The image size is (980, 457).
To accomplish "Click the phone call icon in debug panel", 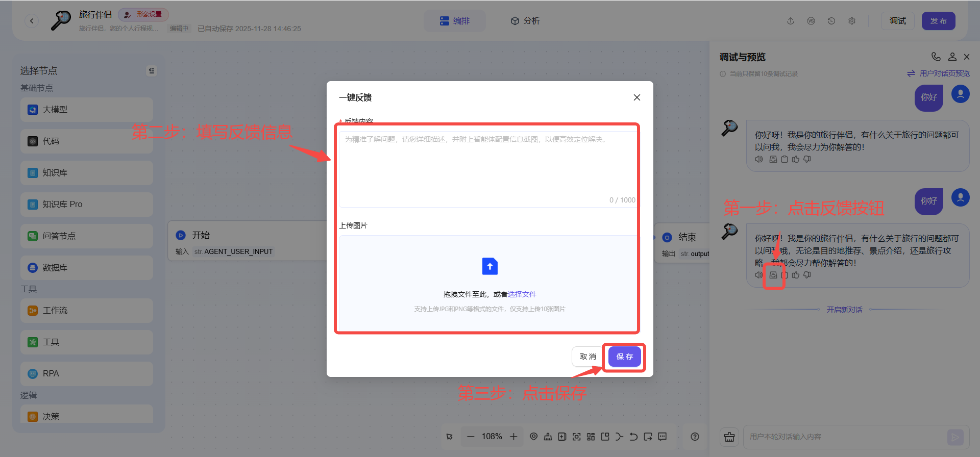I will 936,57.
